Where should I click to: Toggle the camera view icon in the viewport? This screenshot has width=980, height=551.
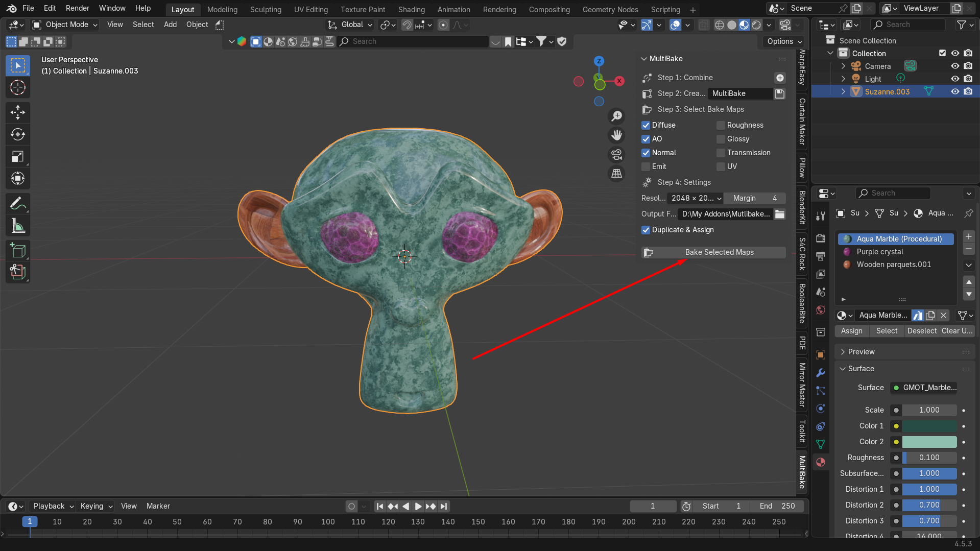pyautogui.click(x=617, y=154)
